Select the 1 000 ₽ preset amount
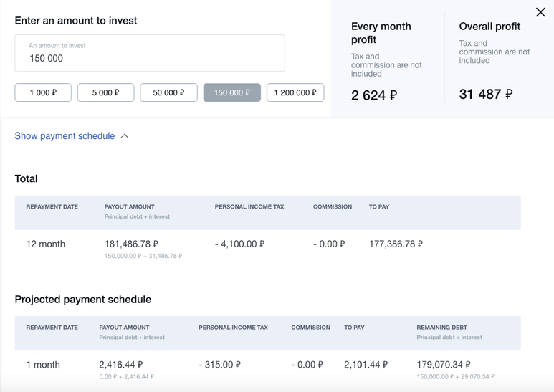Screen dimensions: 554x392 [x=43, y=92]
